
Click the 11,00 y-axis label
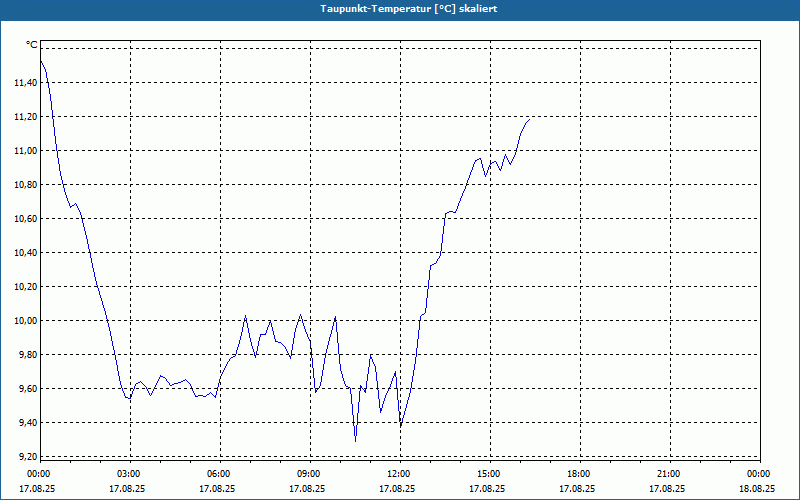pyautogui.click(x=26, y=151)
